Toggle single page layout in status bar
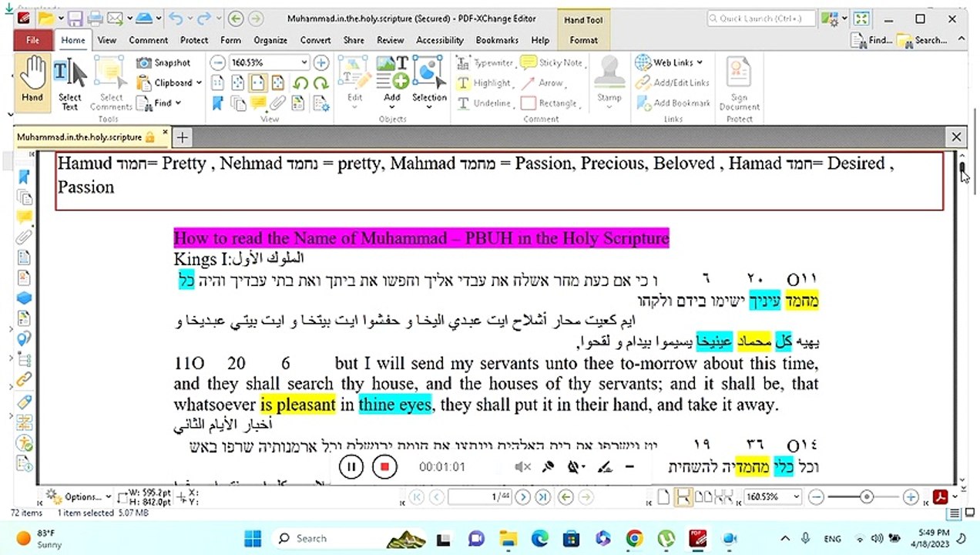Image resolution: width=980 pixels, height=555 pixels. 663,497
